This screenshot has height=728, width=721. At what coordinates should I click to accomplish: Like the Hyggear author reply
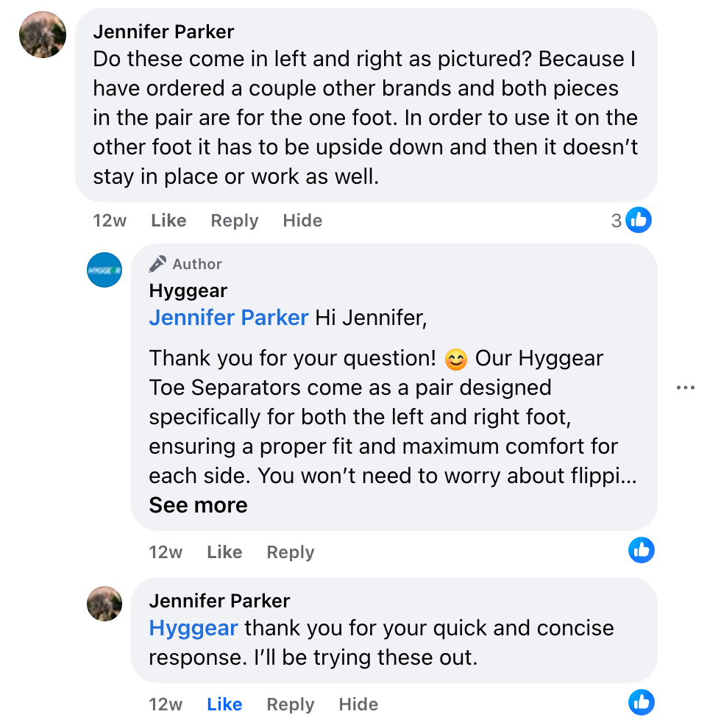click(224, 552)
